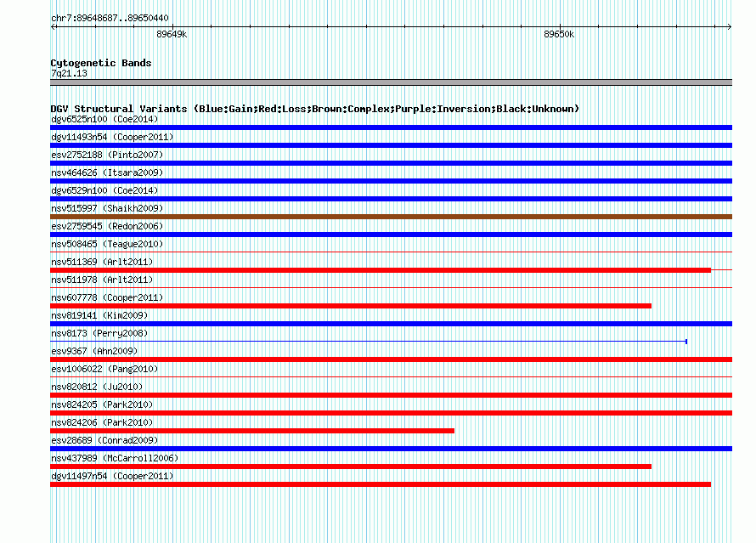The width and height of the screenshot is (756, 543).
Task: Click the nsv607778 (Cooper2011) label
Action: pyautogui.click(x=107, y=297)
